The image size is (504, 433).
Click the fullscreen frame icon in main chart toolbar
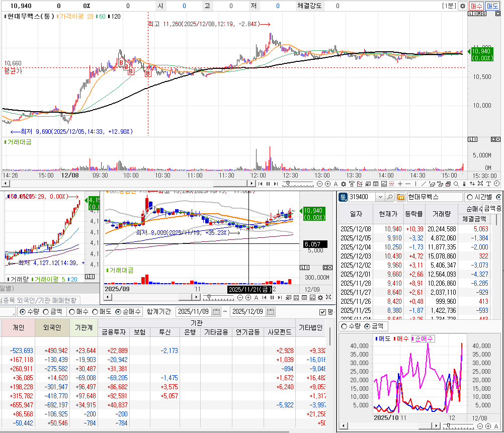(480, 184)
